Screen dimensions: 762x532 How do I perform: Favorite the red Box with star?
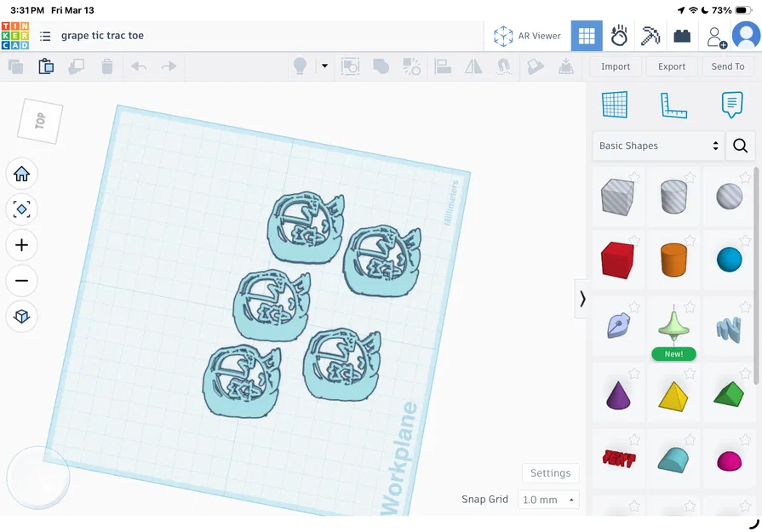(x=634, y=241)
